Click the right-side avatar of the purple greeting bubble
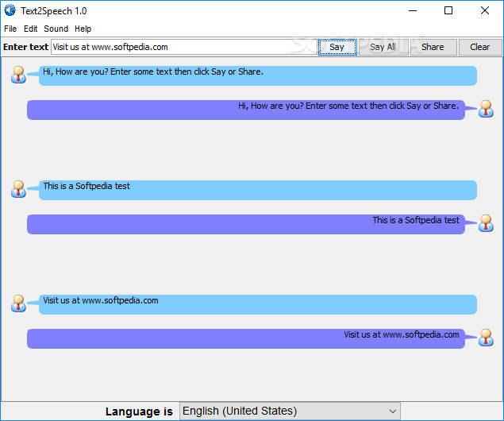 pyautogui.click(x=486, y=109)
